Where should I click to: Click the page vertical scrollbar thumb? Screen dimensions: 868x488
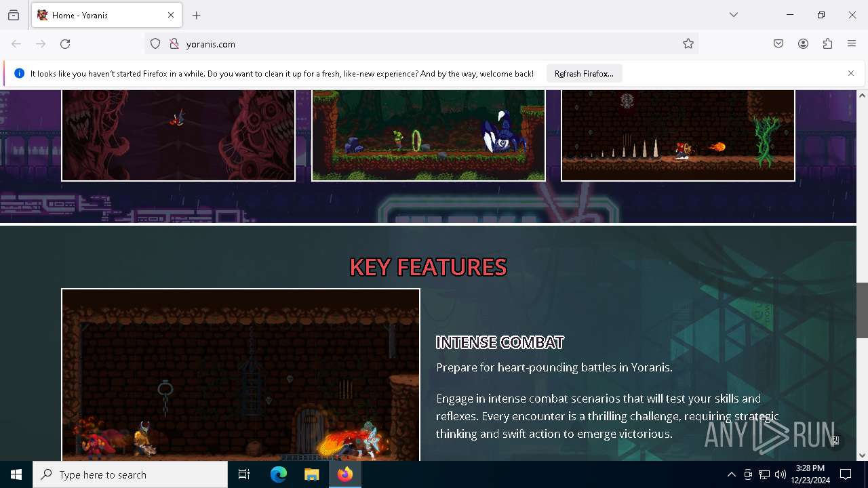click(x=862, y=310)
